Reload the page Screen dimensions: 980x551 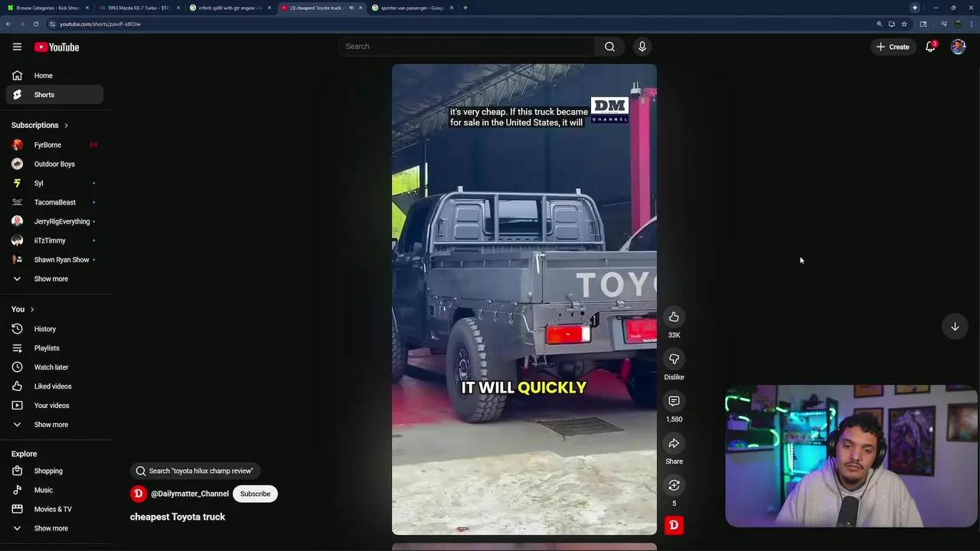[35, 24]
